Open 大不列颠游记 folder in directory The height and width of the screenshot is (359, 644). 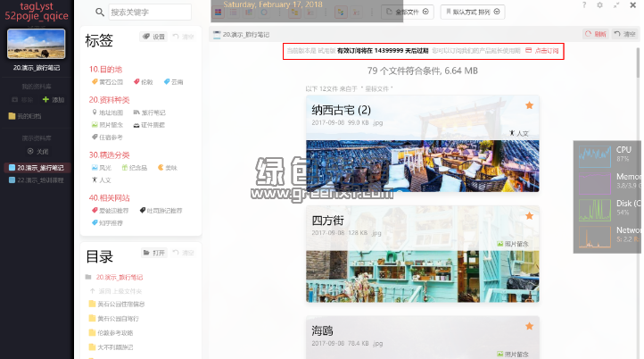(x=111, y=347)
